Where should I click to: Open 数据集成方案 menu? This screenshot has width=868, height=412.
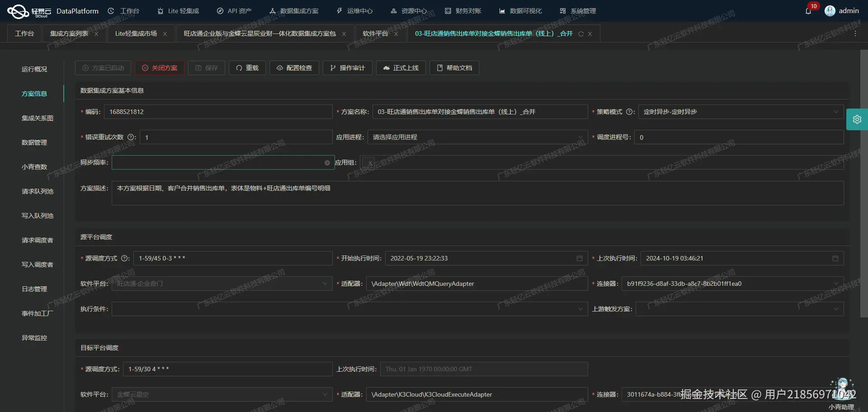(294, 11)
